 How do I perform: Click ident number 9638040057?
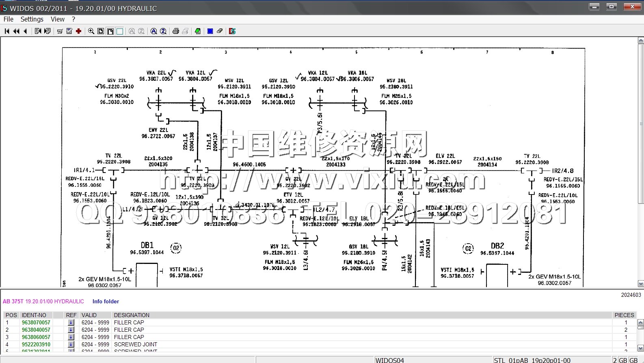point(36,330)
